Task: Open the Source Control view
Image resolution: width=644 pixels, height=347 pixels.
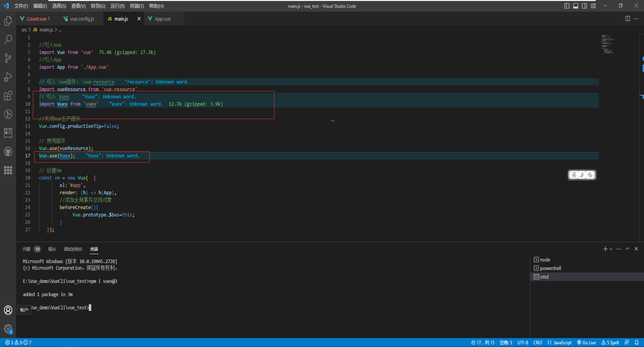Action: tap(8, 58)
